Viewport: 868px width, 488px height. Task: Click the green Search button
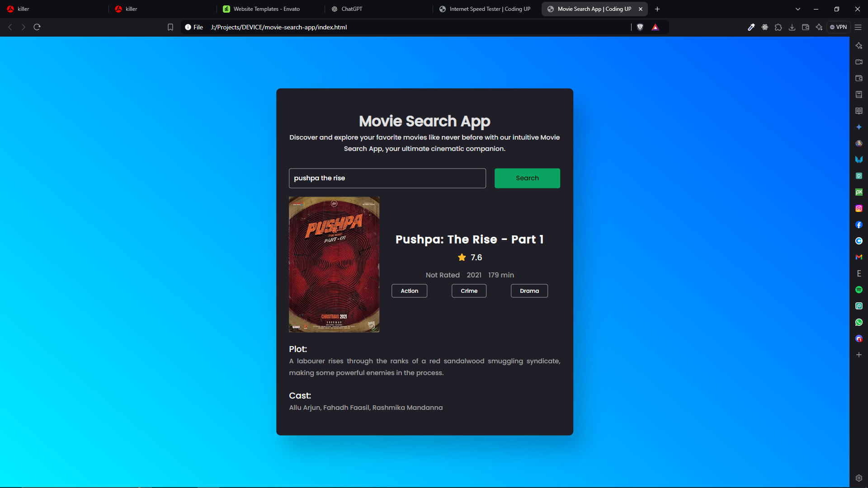coord(527,178)
